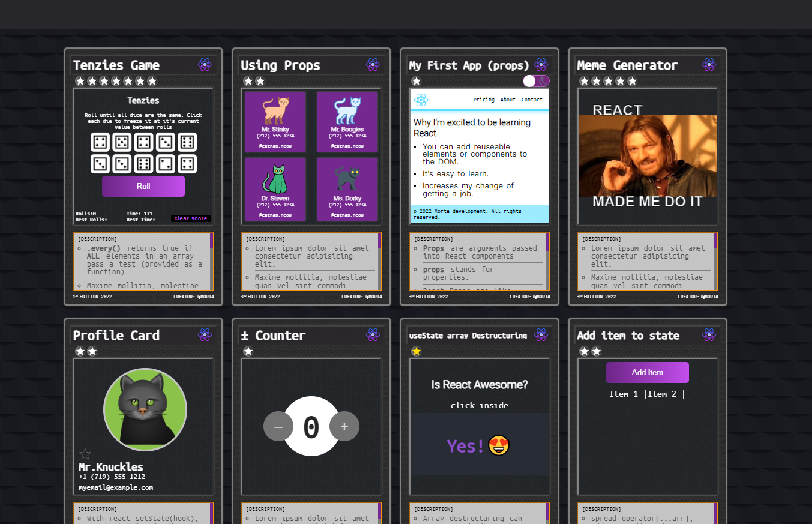The width and height of the screenshot is (812, 524).
Task: Click the last die in Tenzies bottom row
Action: (x=187, y=164)
